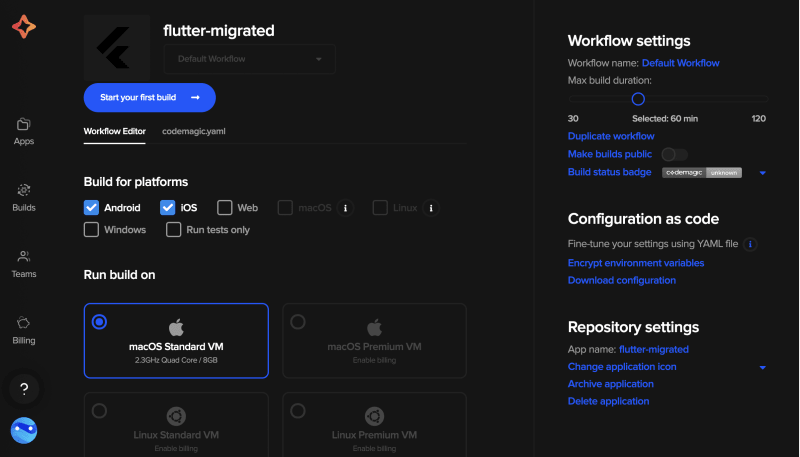Click the Ubuntu logo in Linux Premium VM
The width and height of the screenshot is (800, 457).
pyautogui.click(x=374, y=416)
